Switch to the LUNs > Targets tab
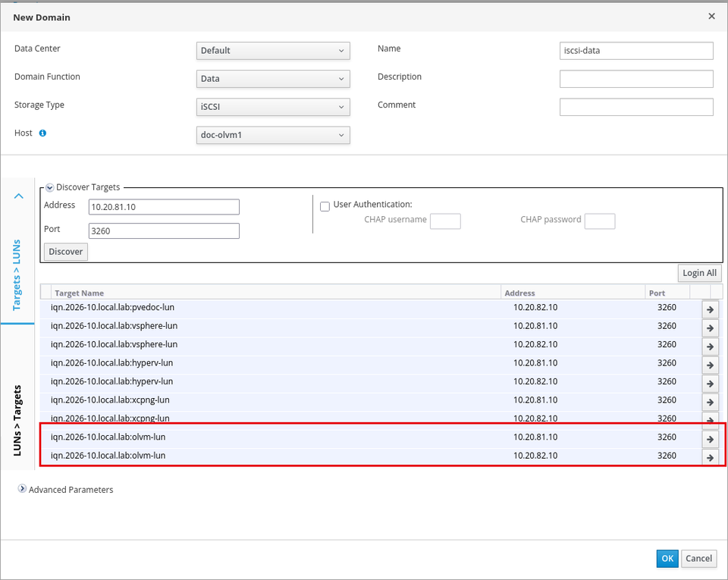 17,420
